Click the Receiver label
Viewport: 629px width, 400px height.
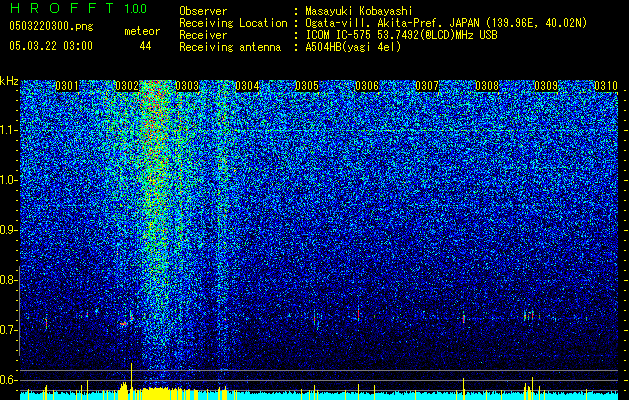click(x=203, y=35)
